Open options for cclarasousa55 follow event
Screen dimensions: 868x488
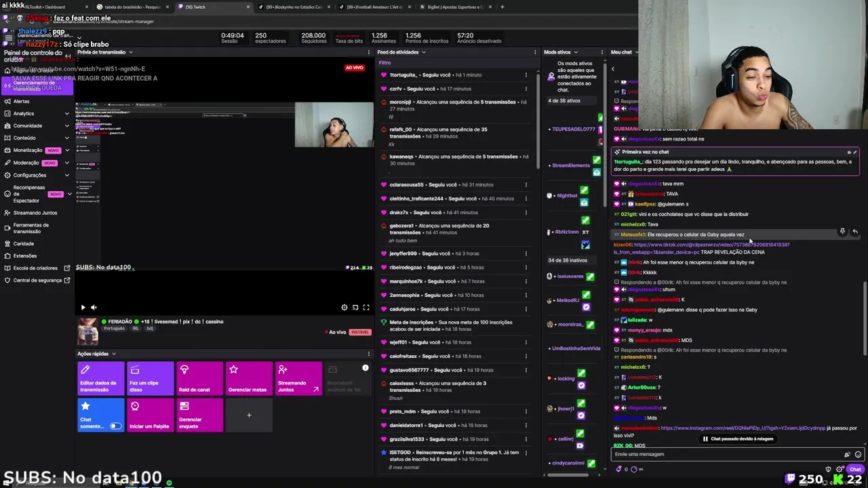(526, 184)
